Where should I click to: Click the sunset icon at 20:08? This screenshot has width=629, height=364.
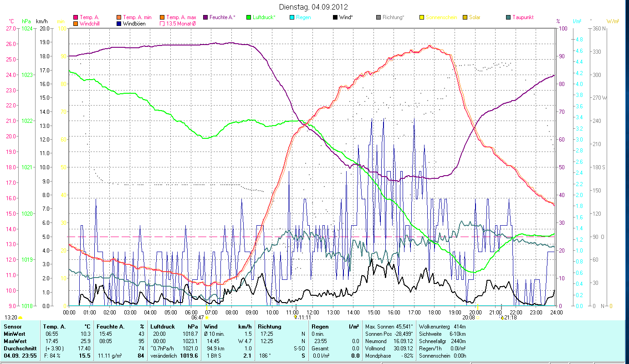477,318
